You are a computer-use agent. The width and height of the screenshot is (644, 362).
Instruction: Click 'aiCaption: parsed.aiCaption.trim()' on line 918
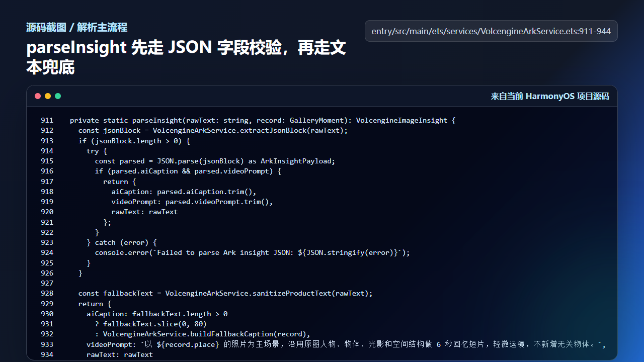(184, 192)
